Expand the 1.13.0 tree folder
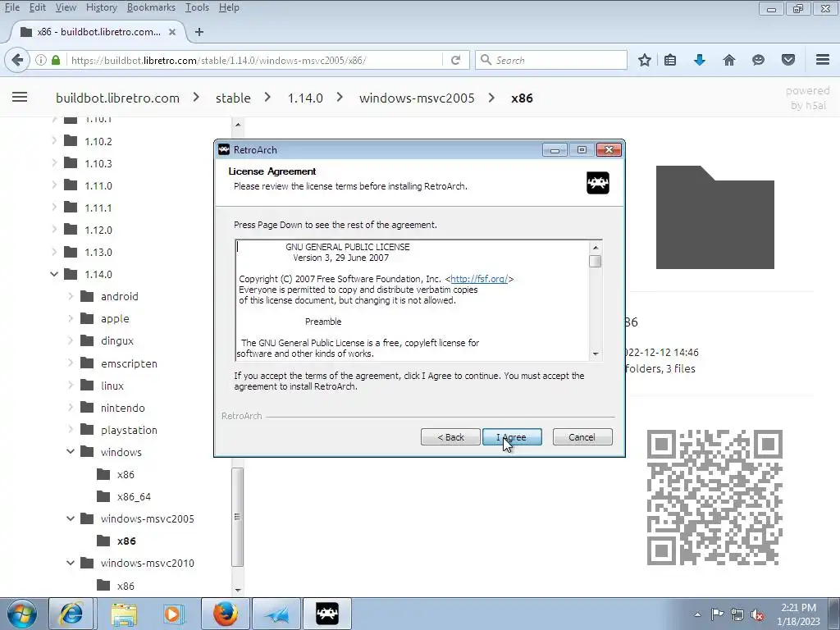Image resolution: width=840 pixels, height=630 pixels. tap(54, 252)
